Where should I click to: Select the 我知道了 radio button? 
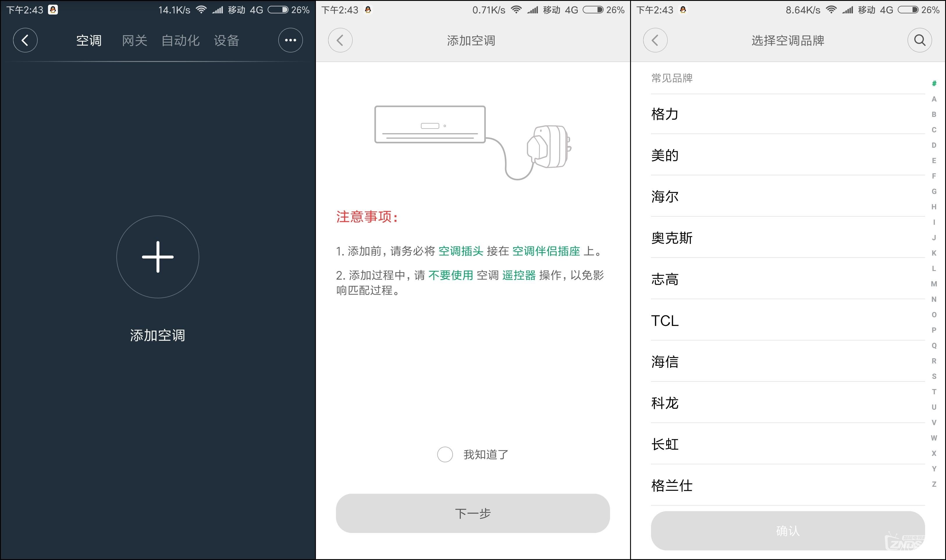coord(445,454)
